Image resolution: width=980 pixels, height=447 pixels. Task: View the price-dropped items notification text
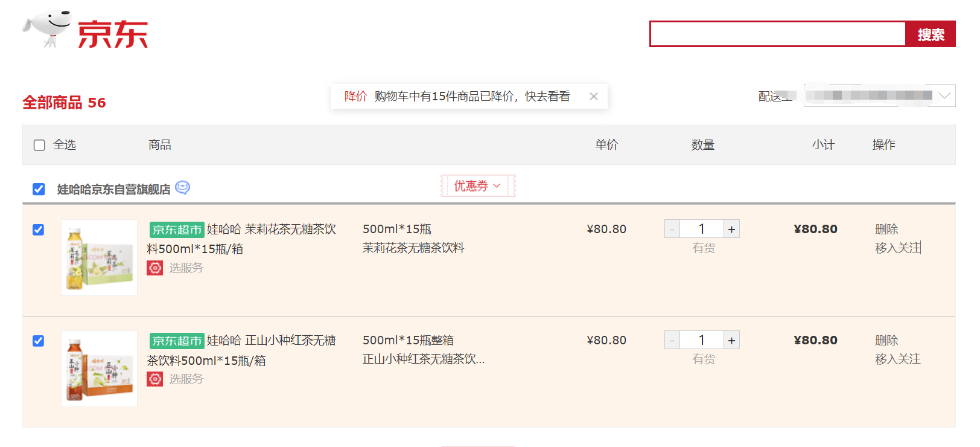472,96
